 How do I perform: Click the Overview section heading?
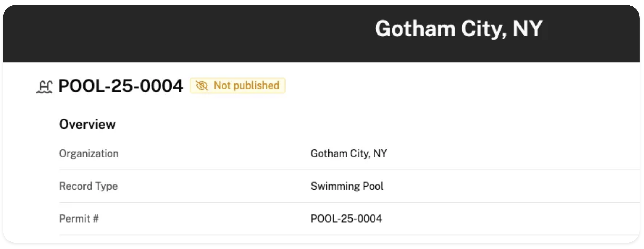[x=87, y=124]
